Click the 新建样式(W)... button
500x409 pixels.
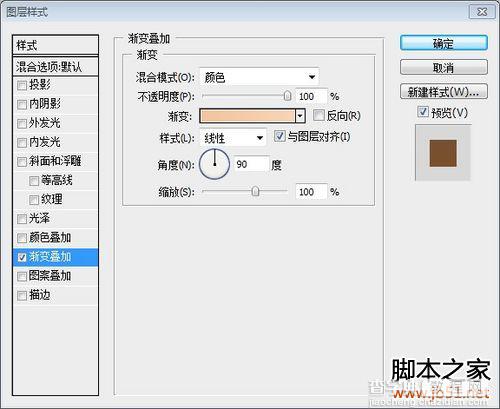point(444,91)
